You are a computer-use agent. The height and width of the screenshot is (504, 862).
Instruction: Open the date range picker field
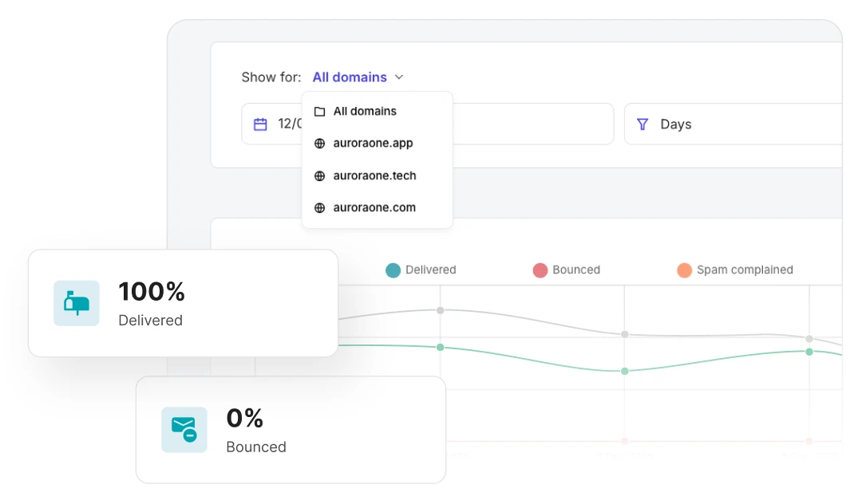[x=428, y=124]
